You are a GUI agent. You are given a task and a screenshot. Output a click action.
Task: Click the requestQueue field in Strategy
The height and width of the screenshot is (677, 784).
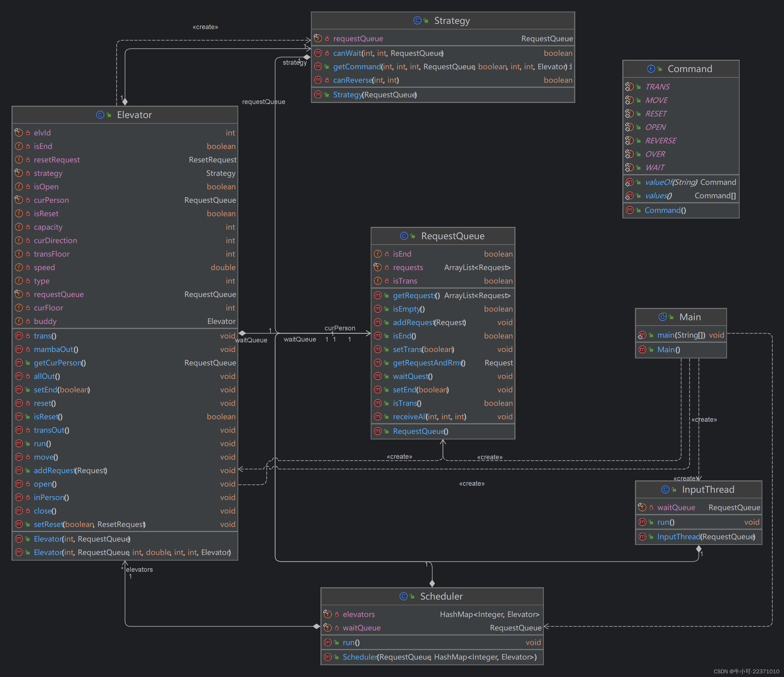point(443,39)
